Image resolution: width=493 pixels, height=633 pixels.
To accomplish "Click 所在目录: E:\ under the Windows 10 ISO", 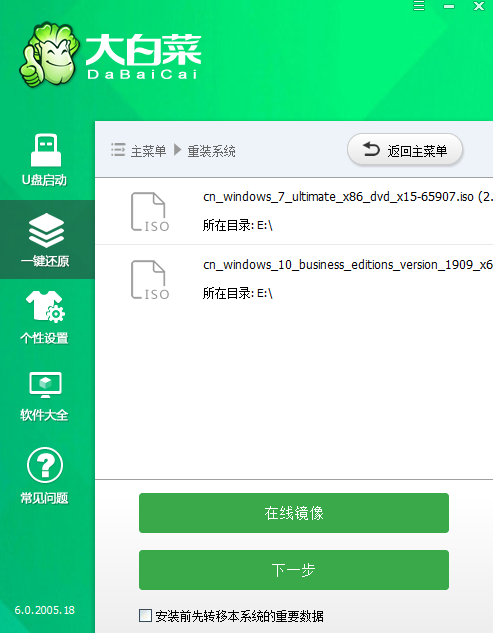I will 237,293.
